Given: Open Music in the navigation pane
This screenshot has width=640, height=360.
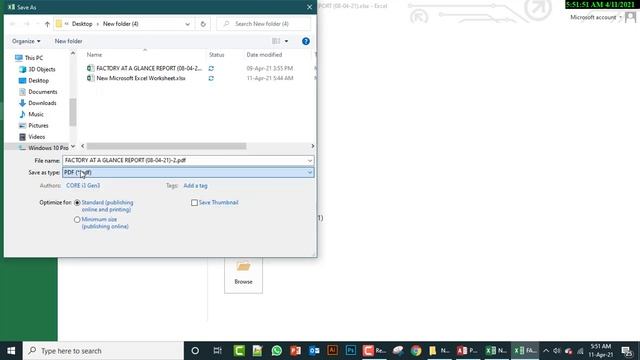Looking at the screenshot, I should 36,114.
